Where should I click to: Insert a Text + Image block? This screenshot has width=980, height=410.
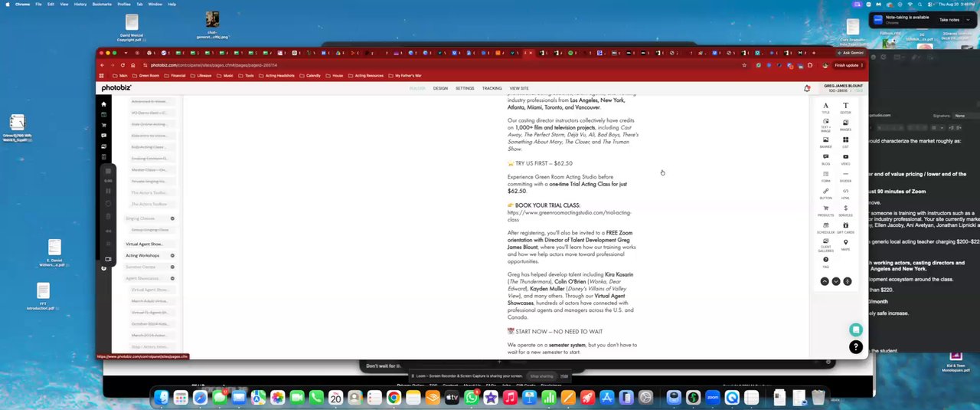(x=825, y=126)
